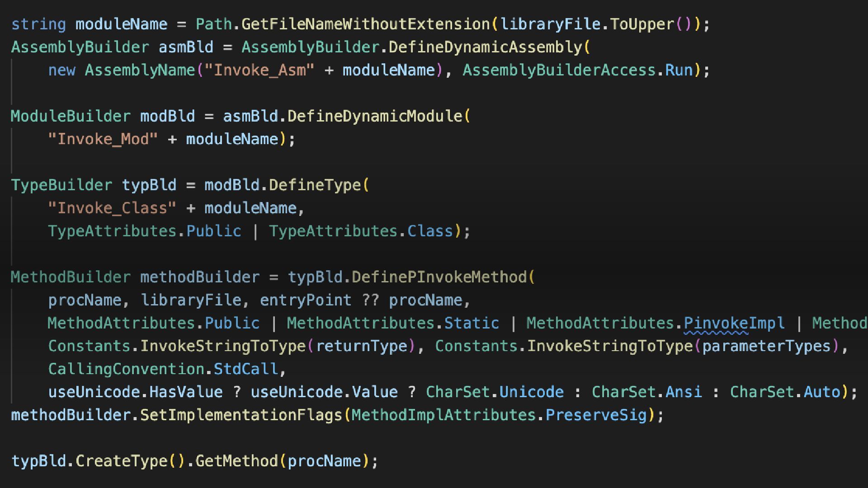868x488 pixels.
Task: Click CharSet.Unicode in the ternary expression
Action: pos(531,392)
